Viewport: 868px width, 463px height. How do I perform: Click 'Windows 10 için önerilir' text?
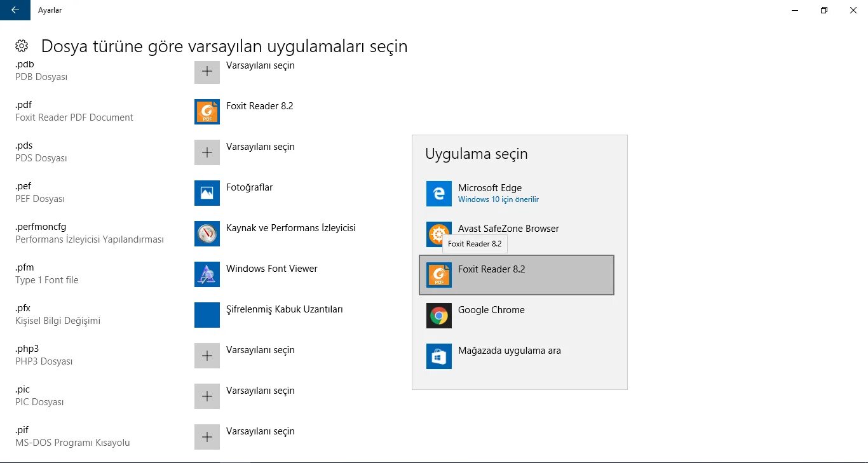click(x=498, y=199)
